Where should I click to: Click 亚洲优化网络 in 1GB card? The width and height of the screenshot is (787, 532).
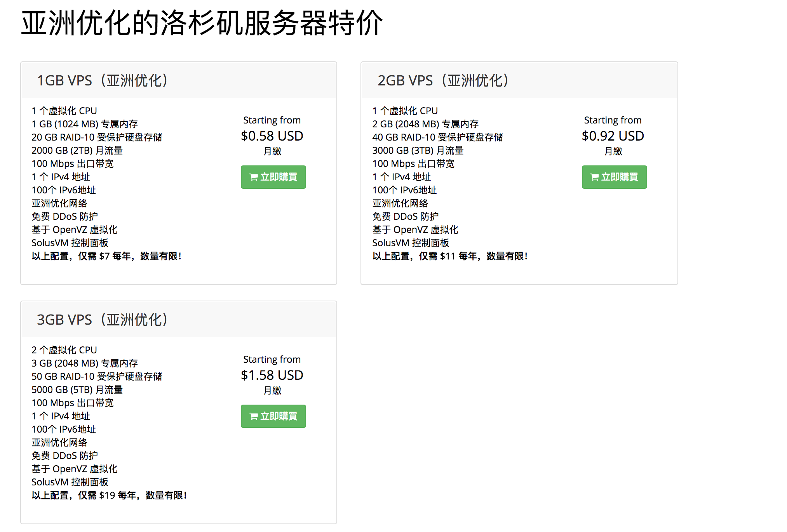(x=59, y=203)
